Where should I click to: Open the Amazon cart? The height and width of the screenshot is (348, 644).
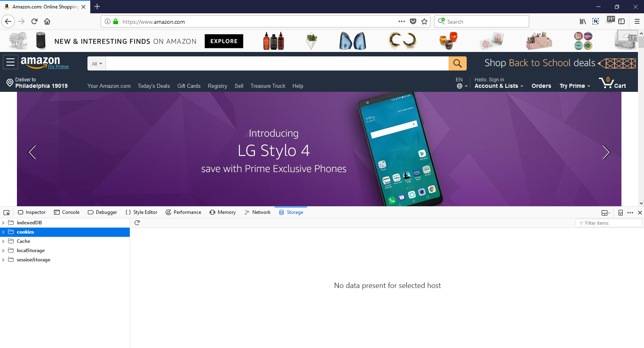[612, 83]
